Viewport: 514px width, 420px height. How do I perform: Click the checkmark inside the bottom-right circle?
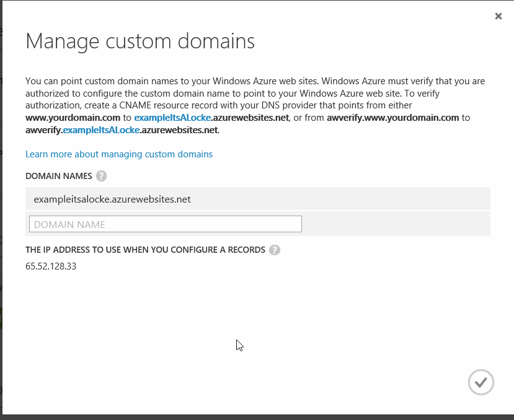click(x=481, y=382)
